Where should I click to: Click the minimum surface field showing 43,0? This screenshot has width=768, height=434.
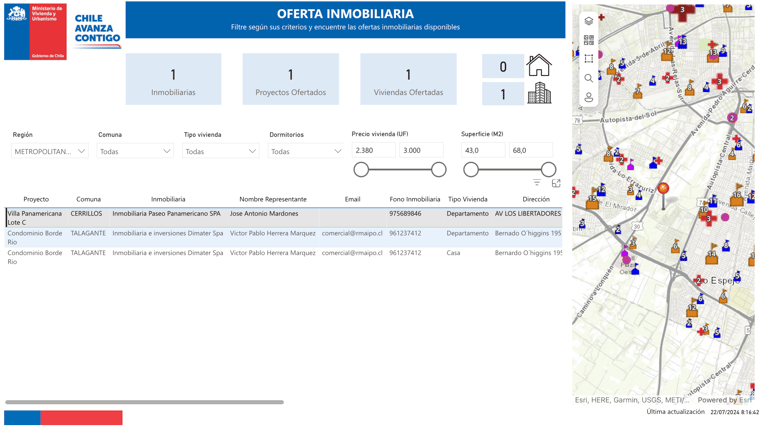pyautogui.click(x=483, y=150)
